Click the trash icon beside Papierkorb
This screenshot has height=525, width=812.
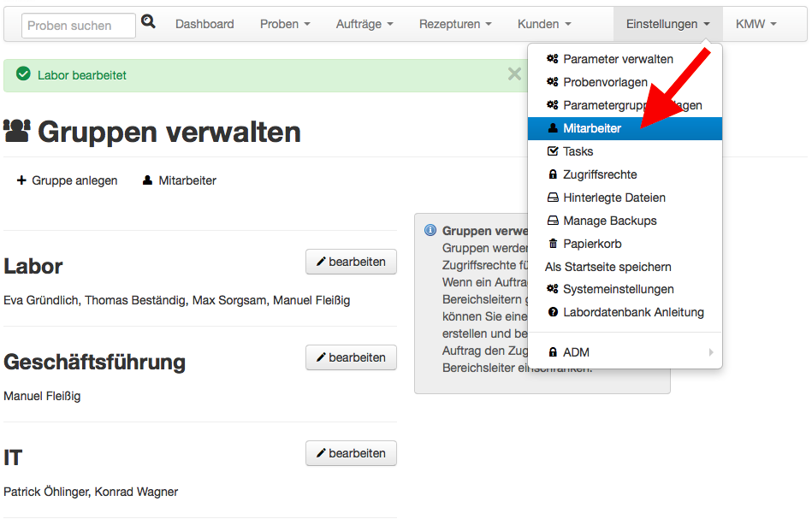click(553, 244)
